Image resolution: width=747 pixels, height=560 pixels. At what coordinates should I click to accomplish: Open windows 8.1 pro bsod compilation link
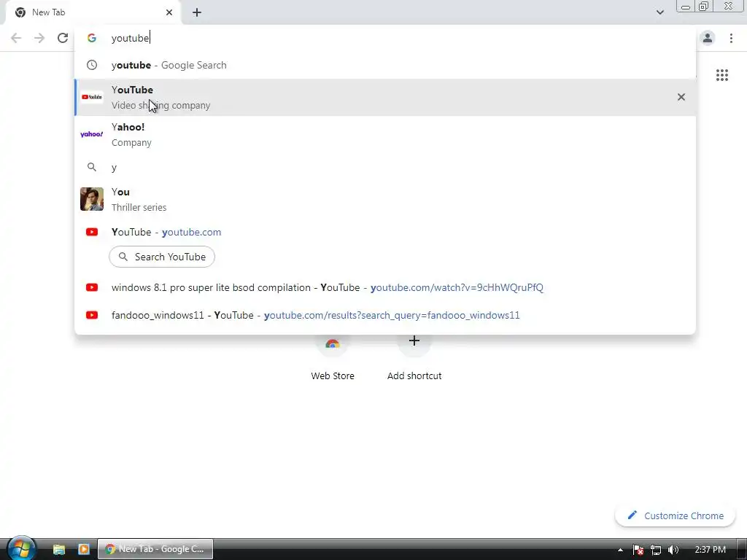pyautogui.click(x=385, y=287)
